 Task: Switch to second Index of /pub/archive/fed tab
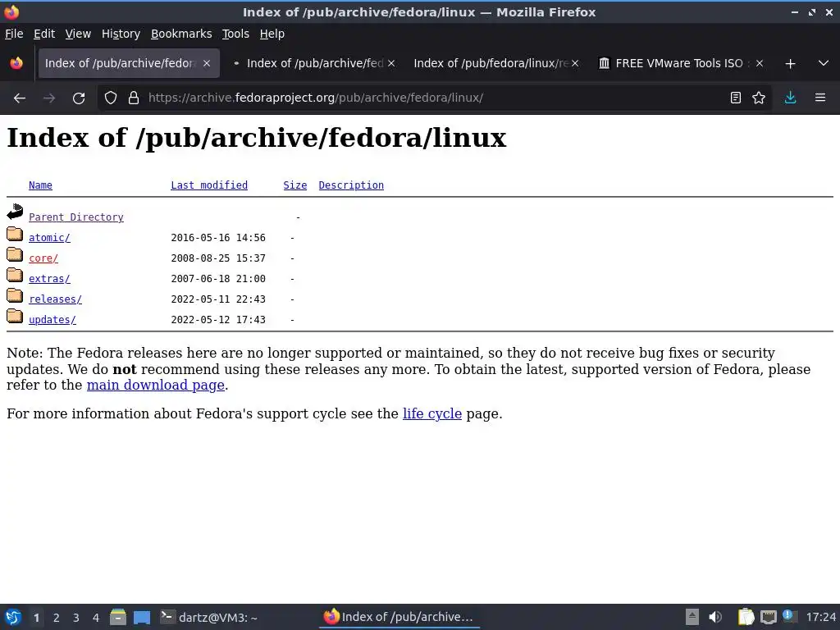315,63
